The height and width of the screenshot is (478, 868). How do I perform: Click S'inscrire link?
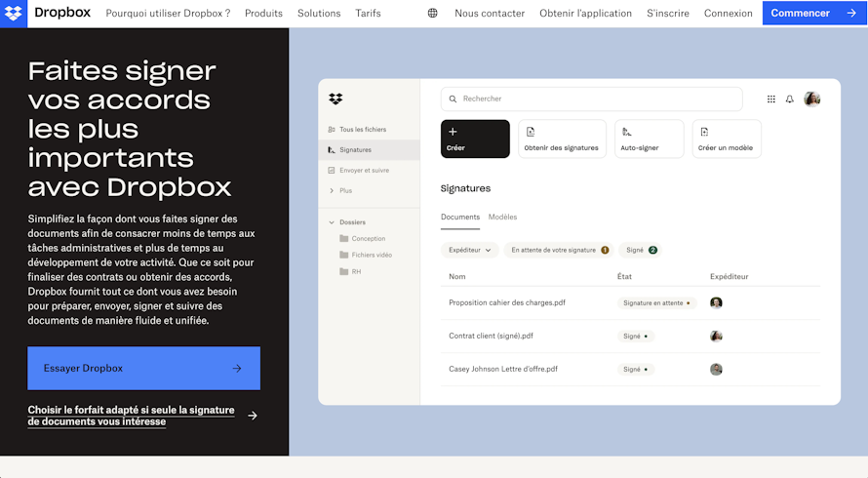668,13
